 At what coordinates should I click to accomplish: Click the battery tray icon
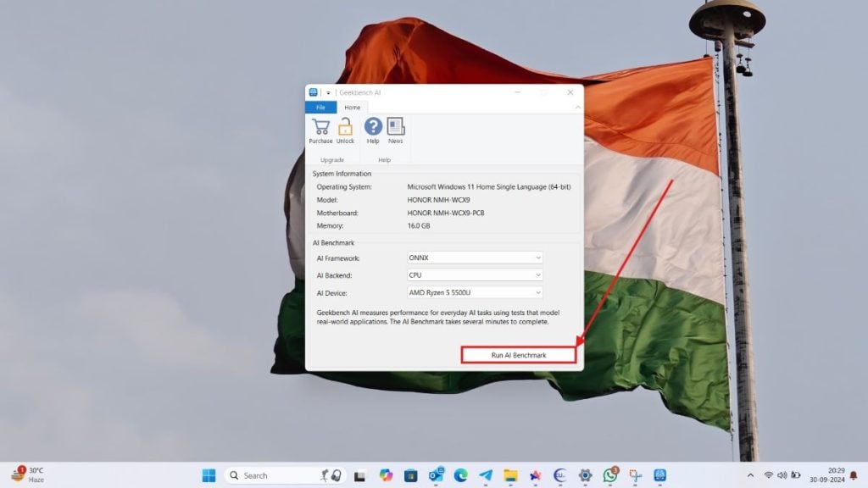click(795, 475)
